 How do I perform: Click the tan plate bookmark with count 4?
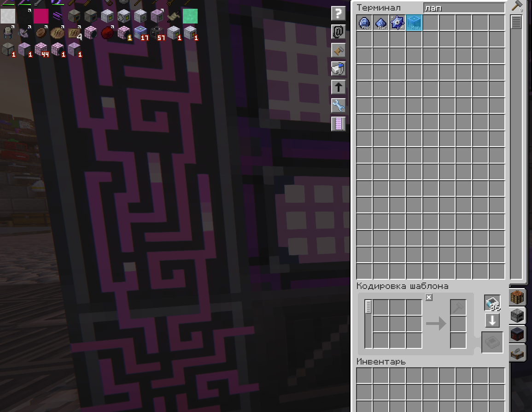[74, 33]
